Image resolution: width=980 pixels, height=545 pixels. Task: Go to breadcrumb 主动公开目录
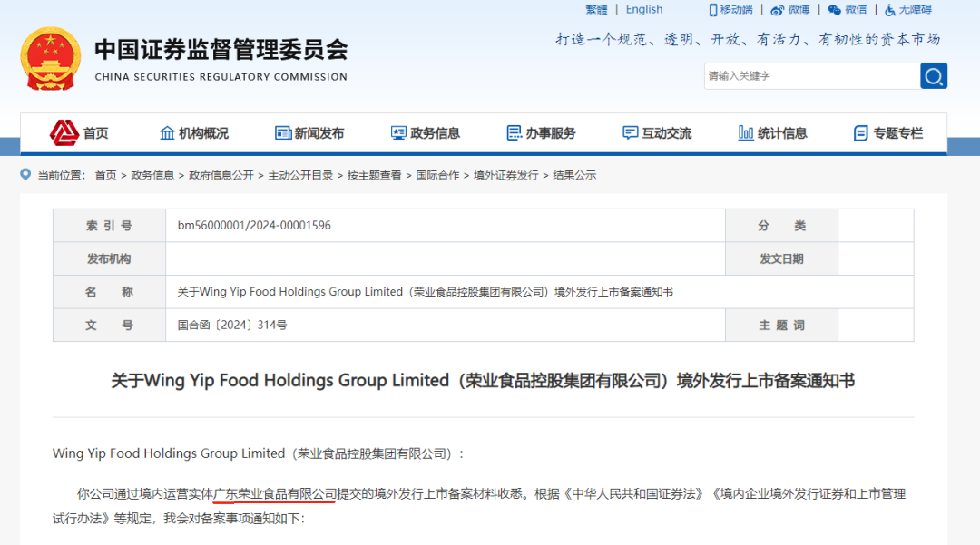tap(300, 175)
